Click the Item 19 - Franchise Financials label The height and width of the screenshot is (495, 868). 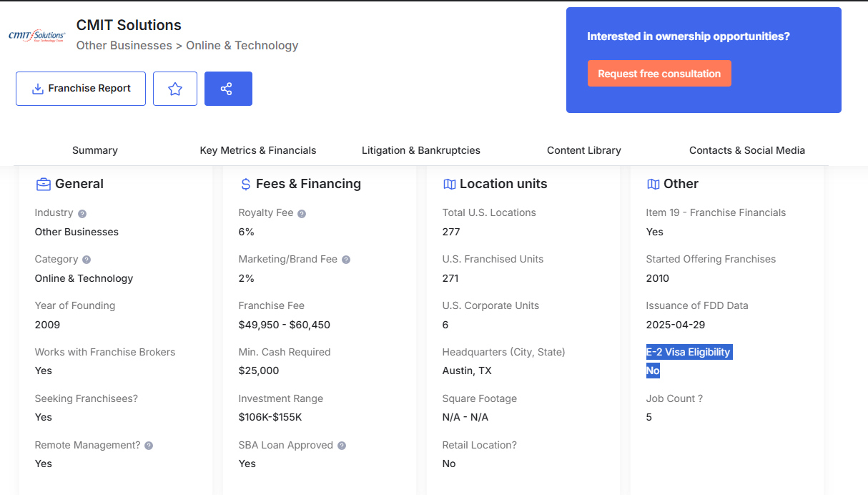click(716, 212)
